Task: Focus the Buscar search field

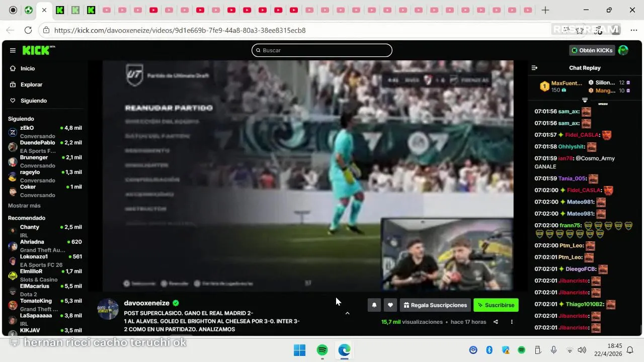Action: click(x=322, y=50)
